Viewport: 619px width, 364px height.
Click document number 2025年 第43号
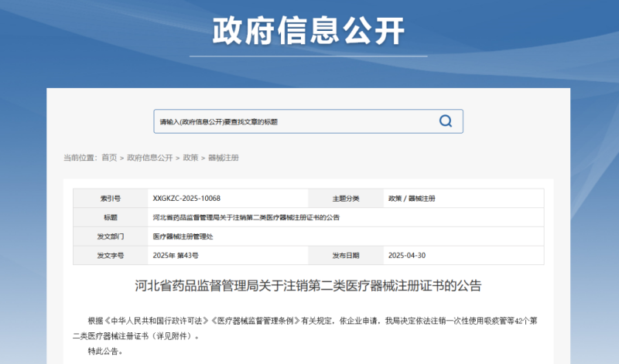click(176, 254)
